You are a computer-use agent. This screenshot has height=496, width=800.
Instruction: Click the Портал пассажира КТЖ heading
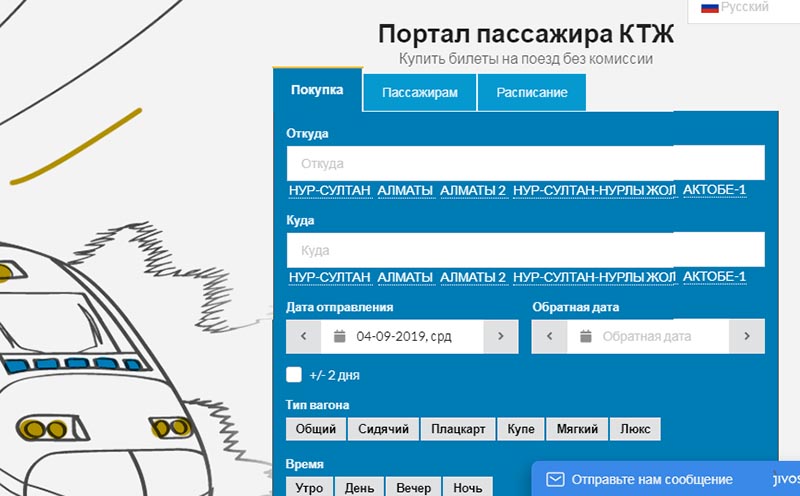[526, 34]
